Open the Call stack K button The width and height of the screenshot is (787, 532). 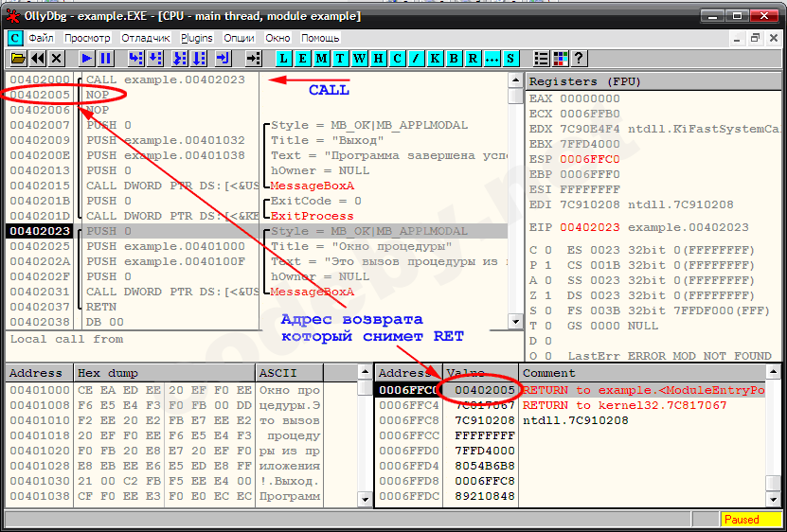[x=435, y=59]
